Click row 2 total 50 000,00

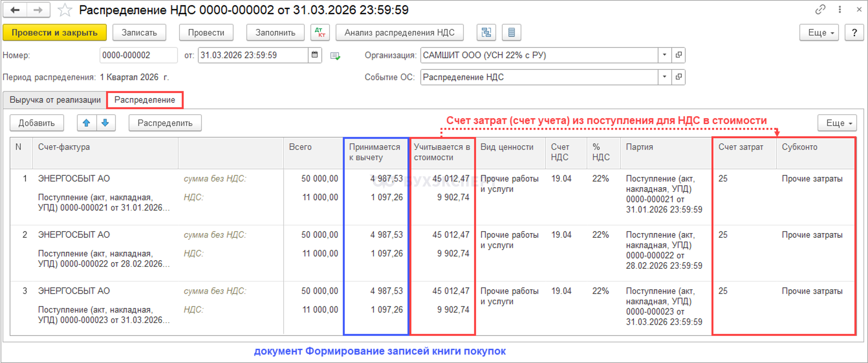pyautogui.click(x=320, y=235)
